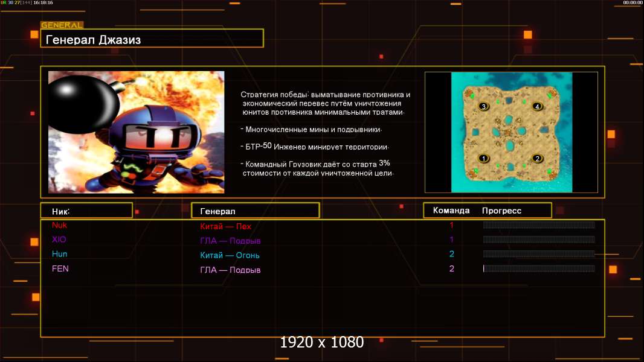The image size is (644, 362).
Task: Select player name Hun
Action: tap(60, 254)
